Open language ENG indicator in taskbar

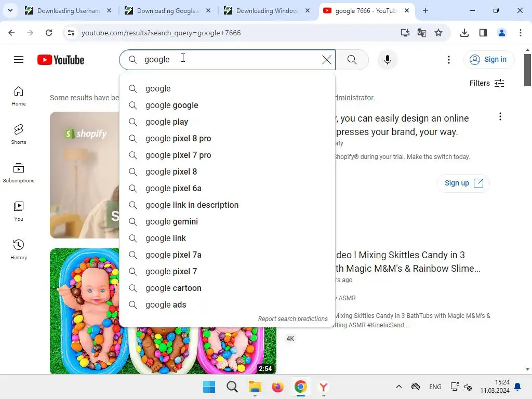coord(435,387)
